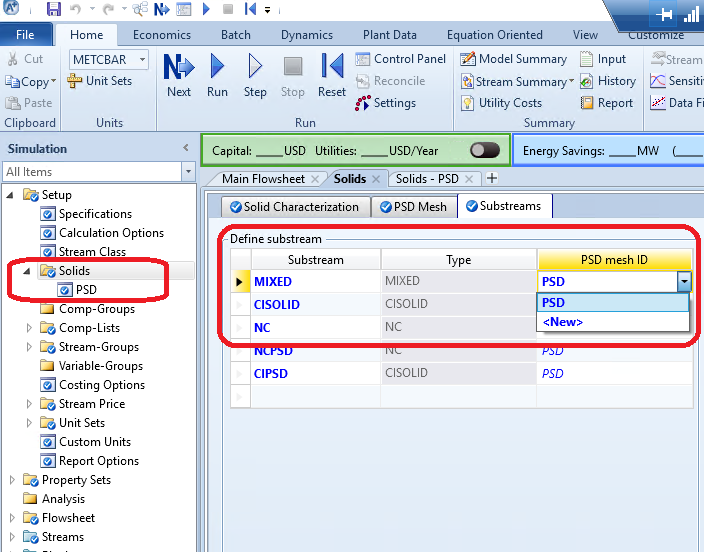Open Run Settings
This screenshot has height=552, width=704.
[x=386, y=103]
